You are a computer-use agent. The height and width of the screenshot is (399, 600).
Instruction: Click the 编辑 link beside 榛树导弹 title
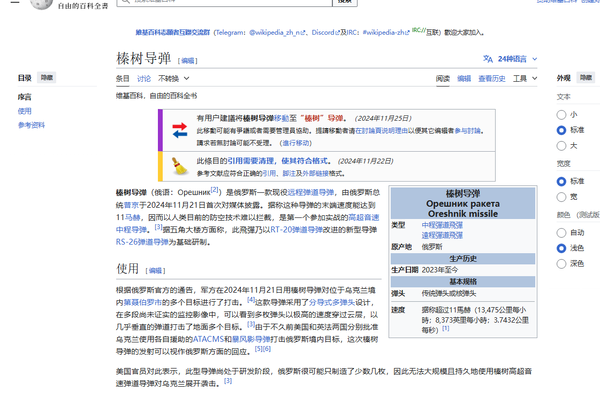coord(188,60)
